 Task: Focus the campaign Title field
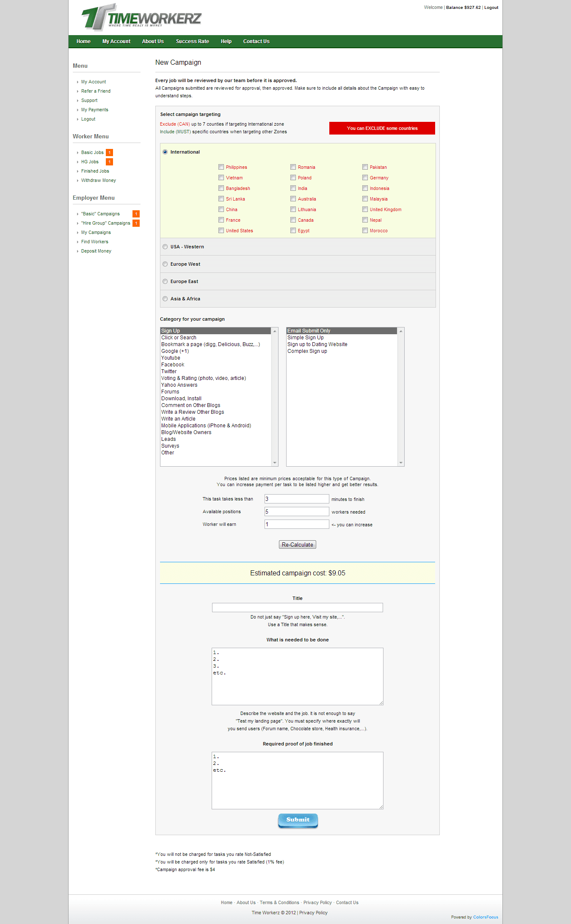(298, 608)
